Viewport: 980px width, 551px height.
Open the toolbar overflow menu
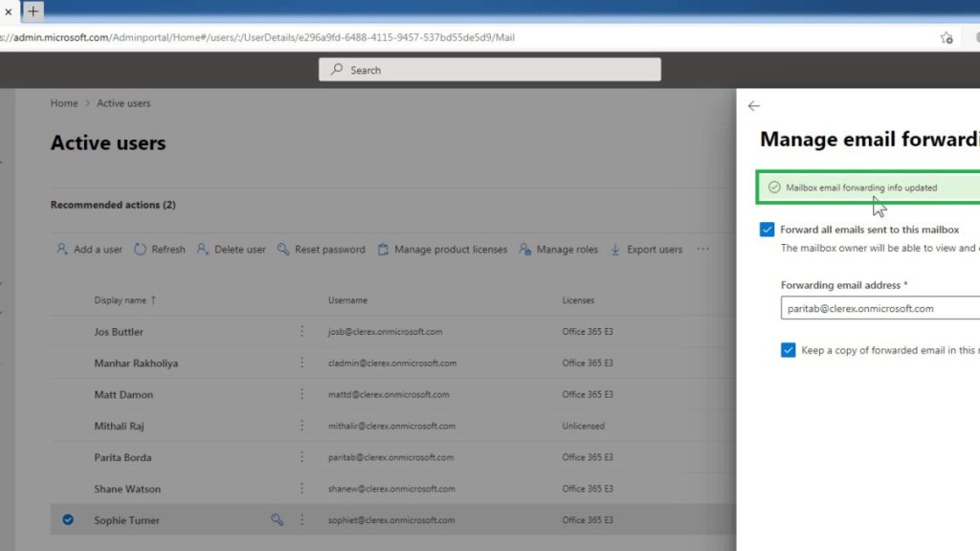[703, 249]
